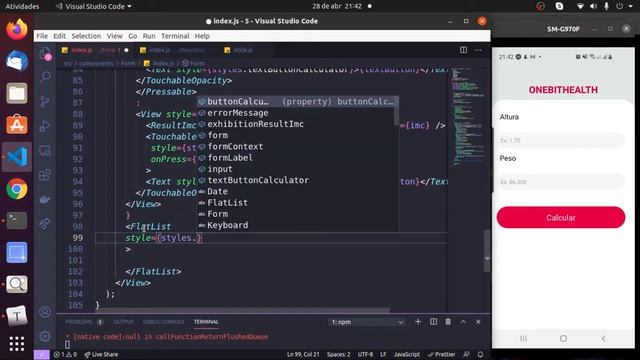Open the Accounts menu icon
The height and width of the screenshot is (360, 640).
click(45, 312)
